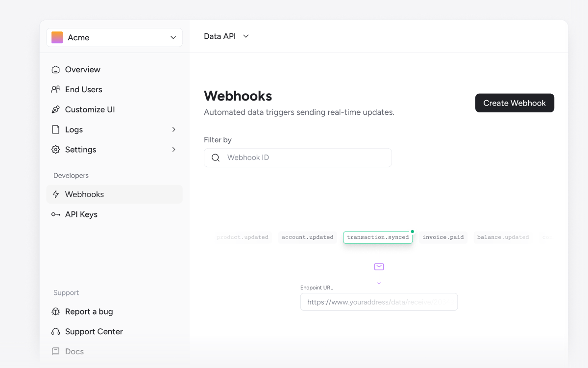Click the Support Center headset icon
This screenshot has height=368, width=588.
coord(56,332)
